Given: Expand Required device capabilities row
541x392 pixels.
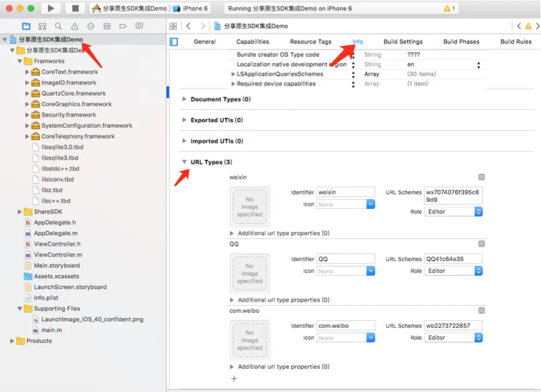Looking at the screenshot, I should tap(233, 83).
